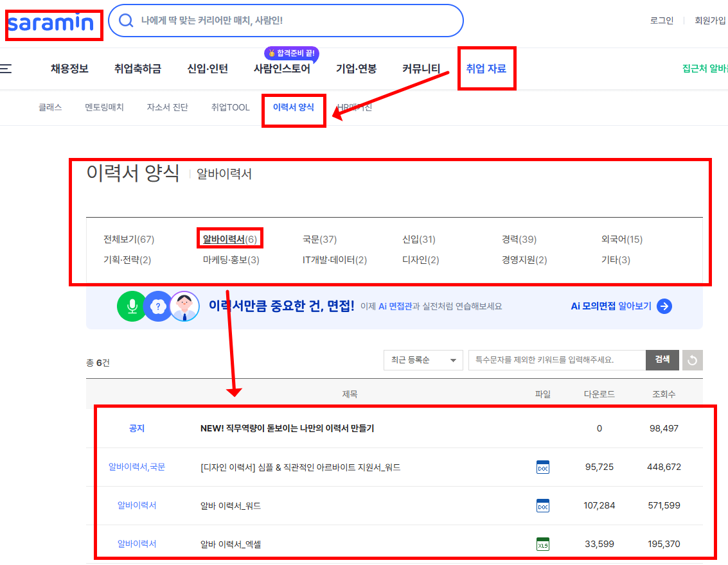
Task: Select 국문(37) category
Action: (x=319, y=239)
